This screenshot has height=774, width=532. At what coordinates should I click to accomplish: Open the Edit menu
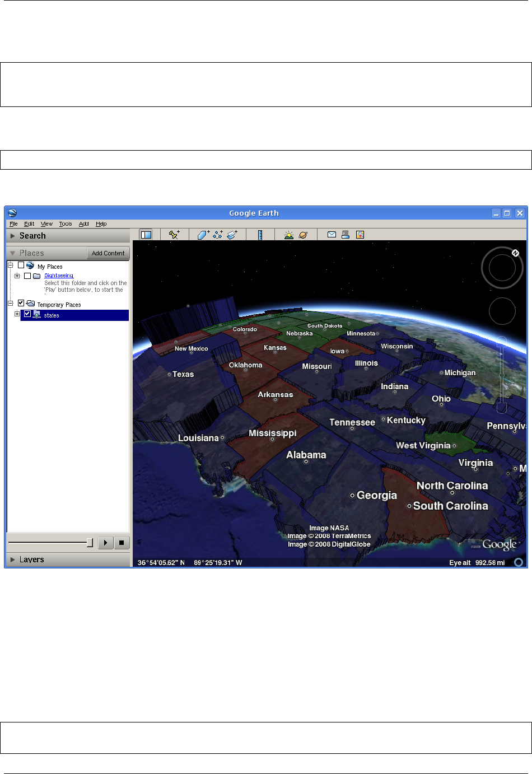29,223
